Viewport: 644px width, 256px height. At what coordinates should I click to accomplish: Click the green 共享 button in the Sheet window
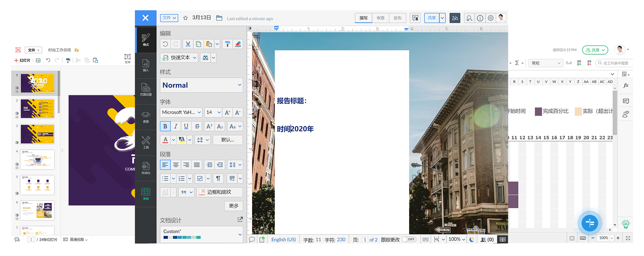click(x=595, y=50)
